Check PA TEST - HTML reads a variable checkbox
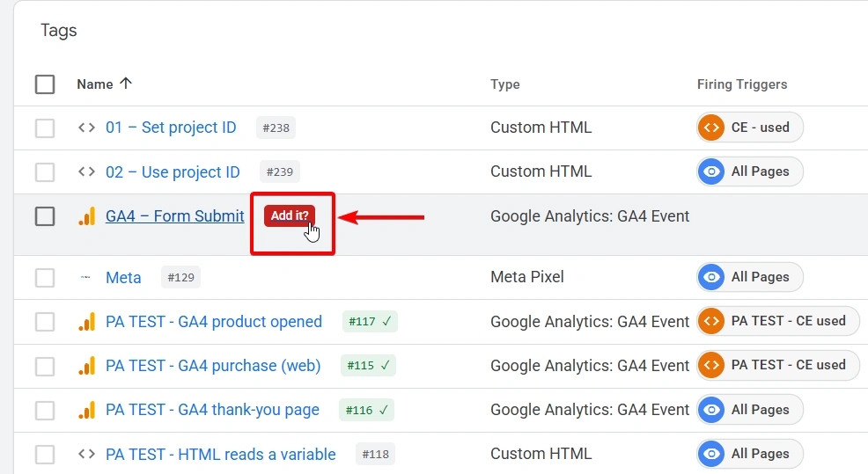 (x=45, y=455)
